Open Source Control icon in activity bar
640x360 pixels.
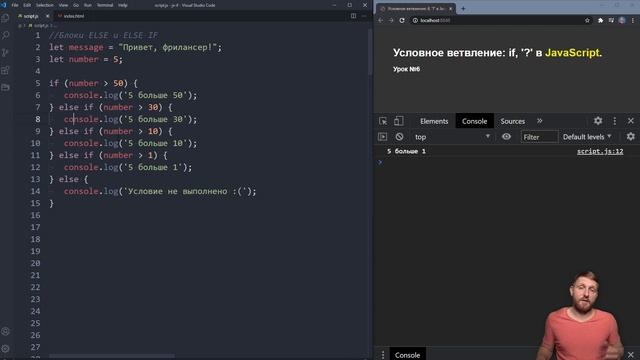[5, 53]
